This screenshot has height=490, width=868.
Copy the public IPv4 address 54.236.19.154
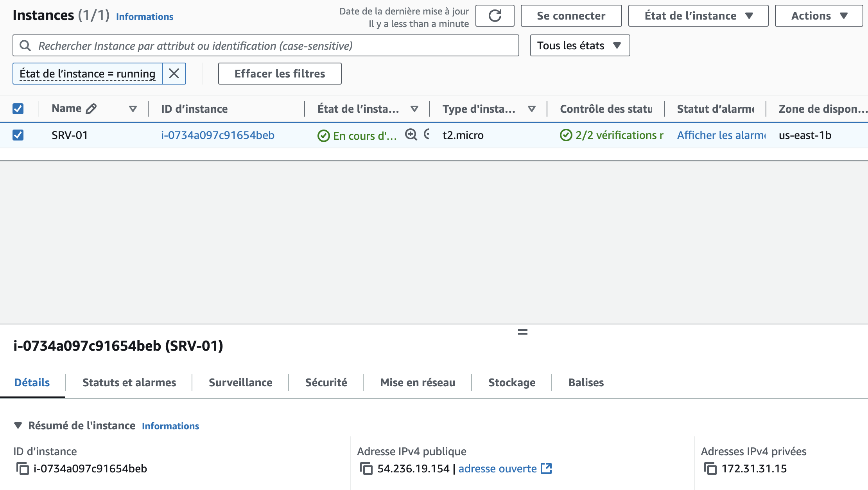coord(366,468)
